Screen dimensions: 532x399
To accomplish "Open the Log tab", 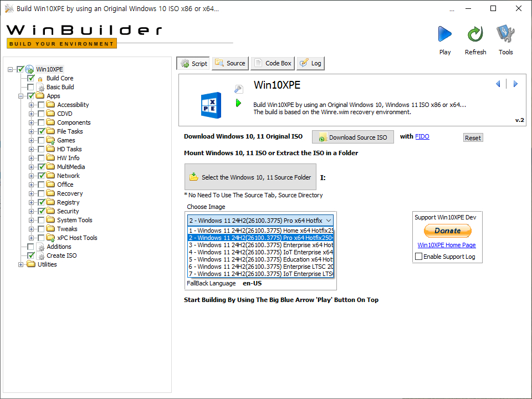I will pos(311,63).
